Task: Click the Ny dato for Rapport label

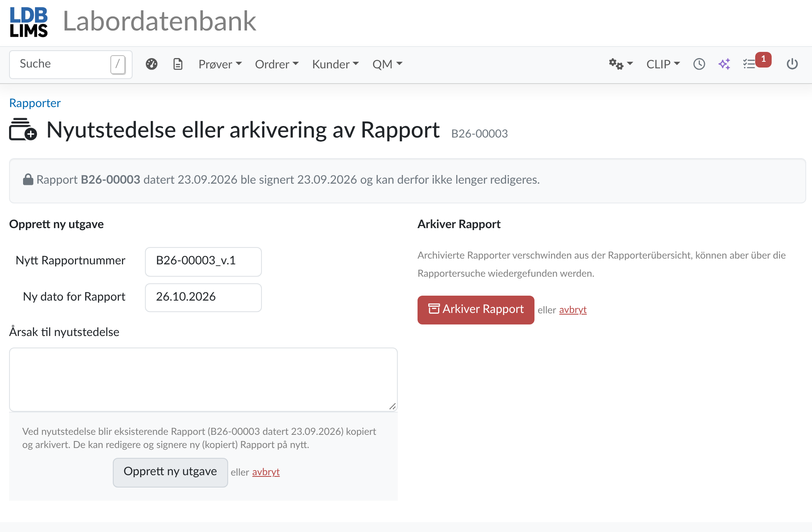Action: [74, 296]
